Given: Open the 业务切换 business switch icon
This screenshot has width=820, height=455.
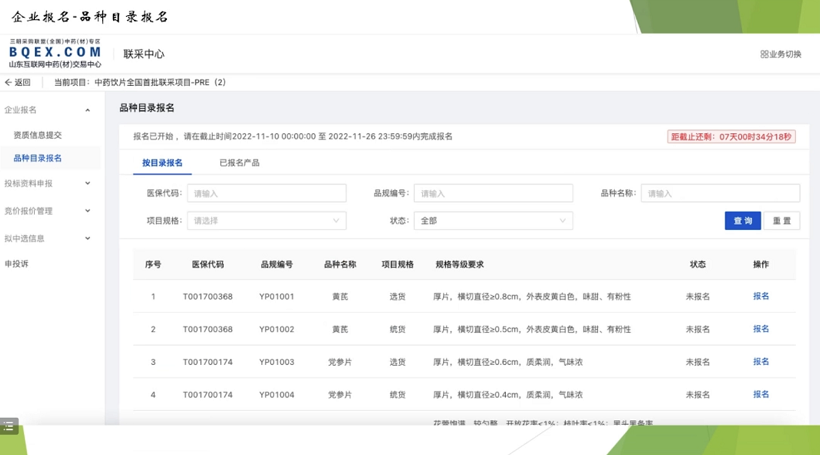Looking at the screenshot, I should coord(780,54).
